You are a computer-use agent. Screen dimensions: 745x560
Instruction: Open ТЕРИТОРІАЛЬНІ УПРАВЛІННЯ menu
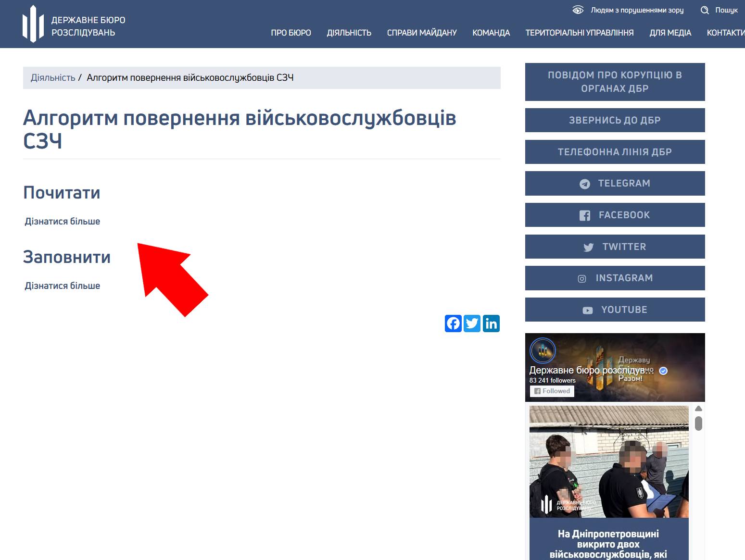579,33
